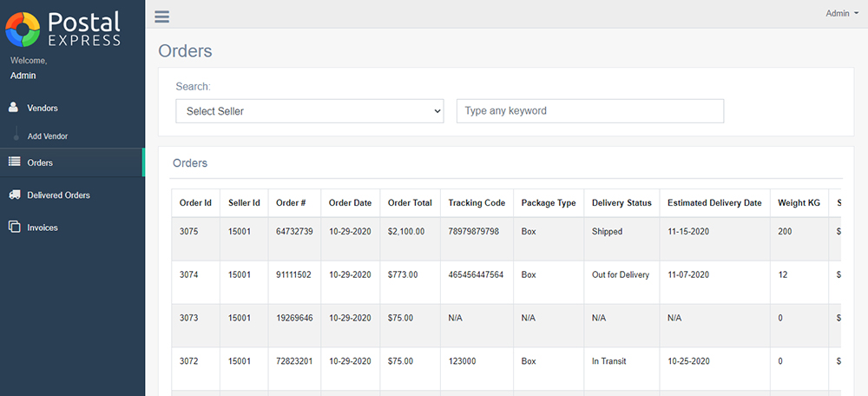Open Invoices in the sidebar

click(x=43, y=228)
